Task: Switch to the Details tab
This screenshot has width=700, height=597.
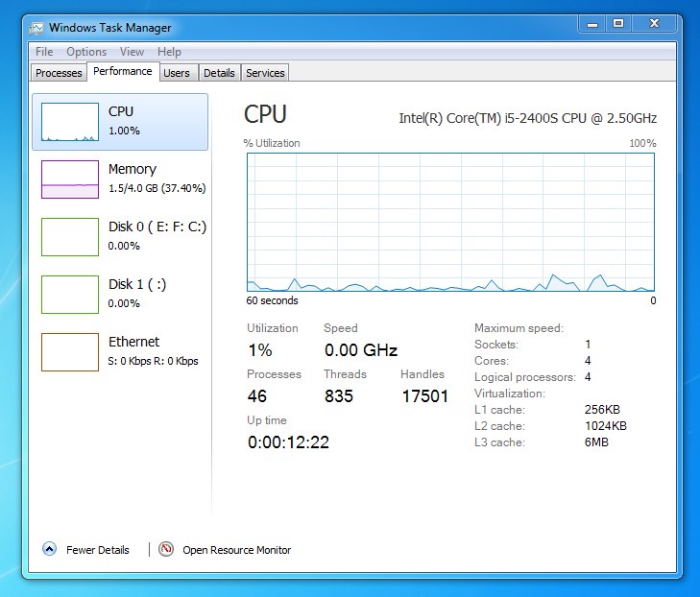Action: click(x=219, y=73)
